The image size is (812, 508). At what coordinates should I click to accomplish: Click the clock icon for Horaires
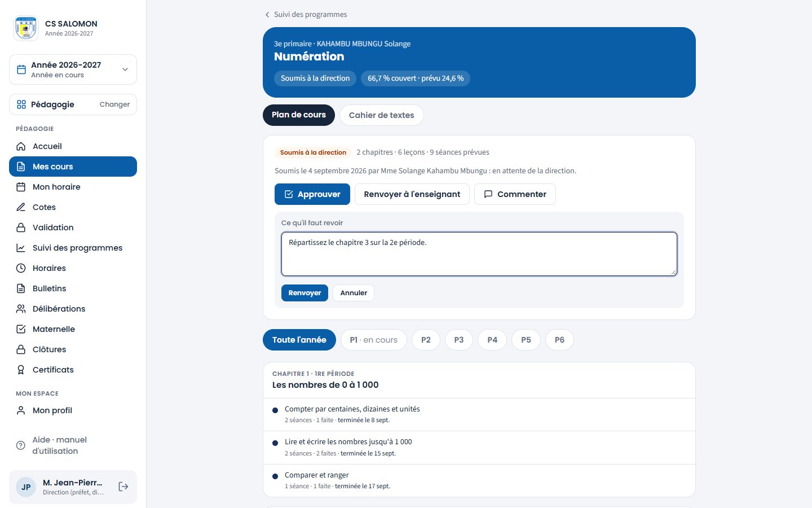pos(21,268)
